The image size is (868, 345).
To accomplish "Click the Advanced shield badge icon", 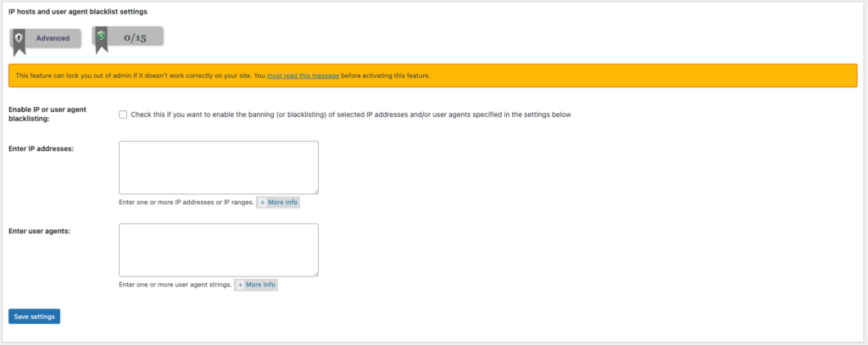I will (19, 38).
